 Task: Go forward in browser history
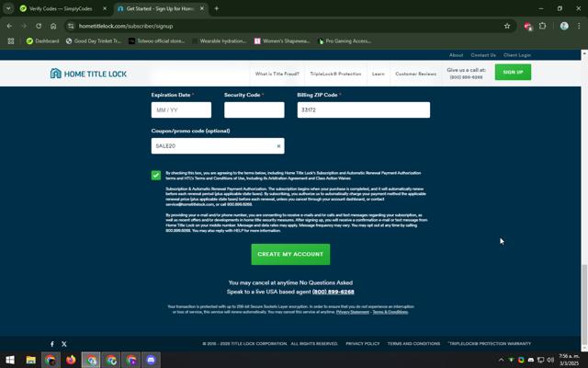click(24, 26)
